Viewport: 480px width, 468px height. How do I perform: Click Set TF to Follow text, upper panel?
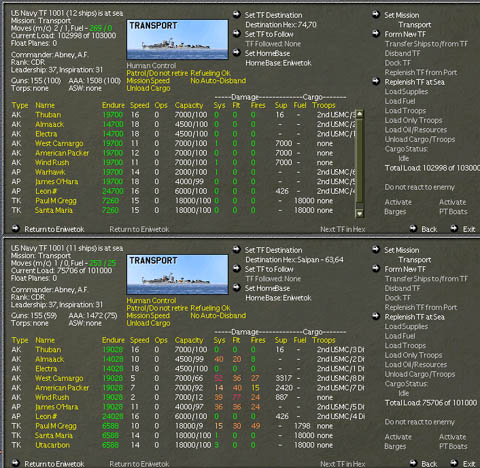269,34
